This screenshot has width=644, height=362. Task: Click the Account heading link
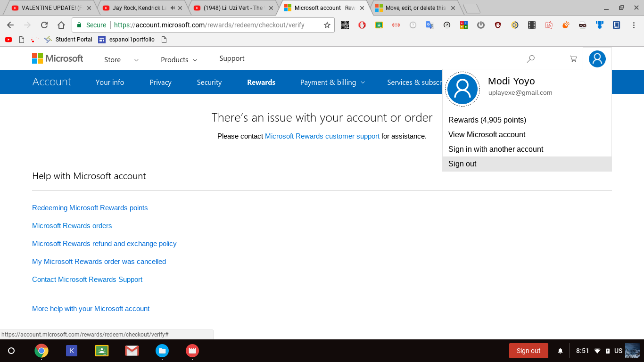tap(52, 82)
